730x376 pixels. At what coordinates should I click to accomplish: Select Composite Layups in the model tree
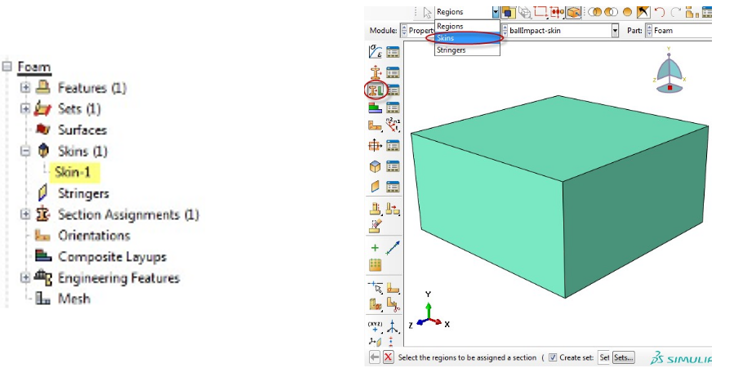click(x=112, y=257)
